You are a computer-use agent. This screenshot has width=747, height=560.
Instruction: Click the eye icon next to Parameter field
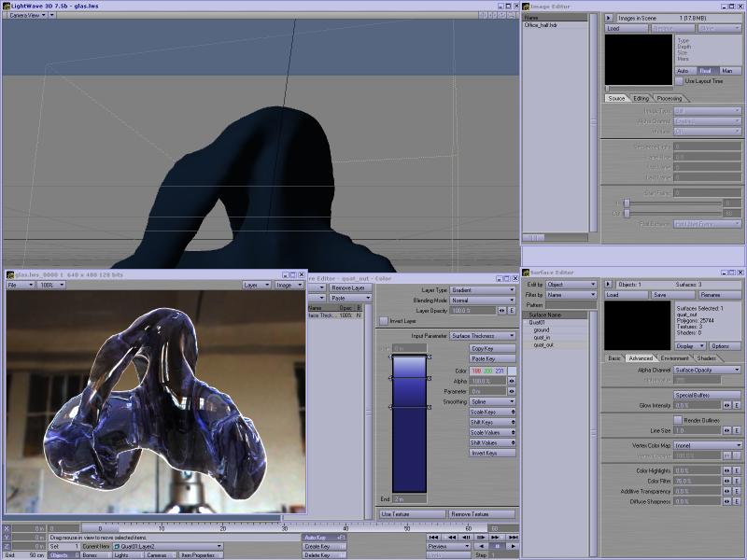pyautogui.click(x=512, y=391)
